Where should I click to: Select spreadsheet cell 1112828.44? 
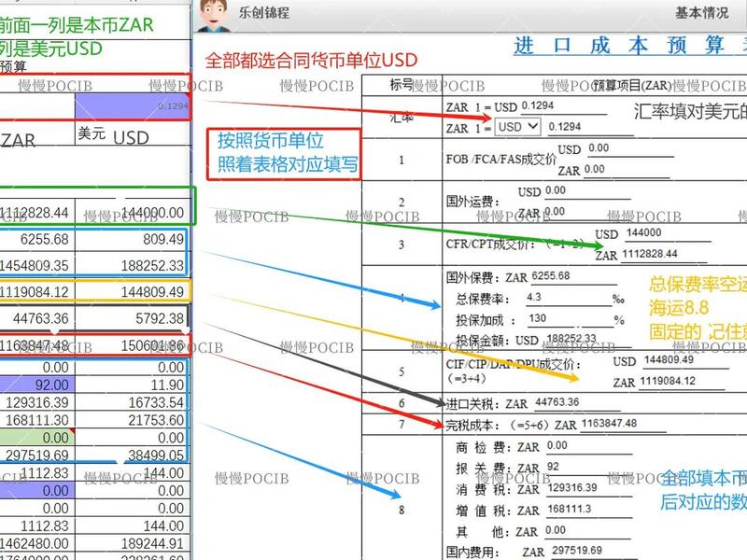(37, 212)
